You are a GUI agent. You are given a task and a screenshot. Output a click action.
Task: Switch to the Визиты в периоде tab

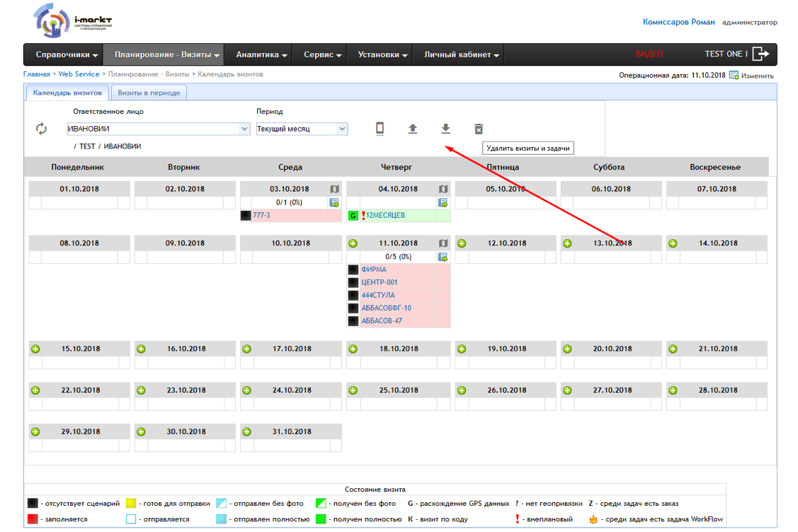[149, 93]
